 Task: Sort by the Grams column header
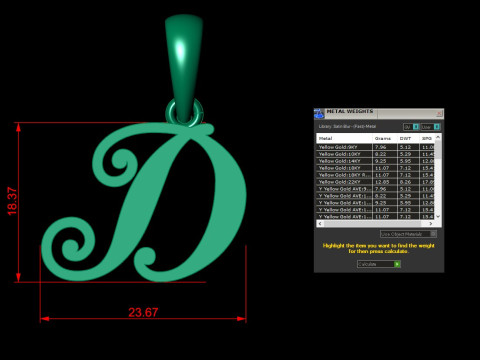pyautogui.click(x=385, y=138)
